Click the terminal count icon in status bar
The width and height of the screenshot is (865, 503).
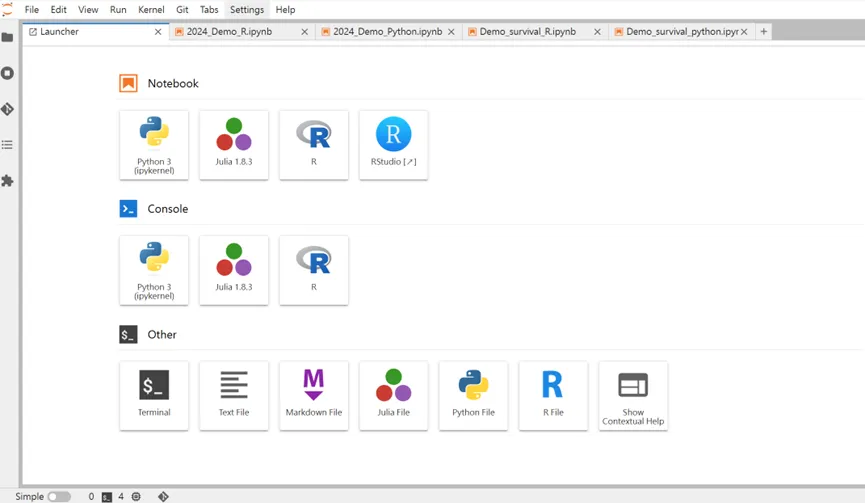[x=107, y=497]
